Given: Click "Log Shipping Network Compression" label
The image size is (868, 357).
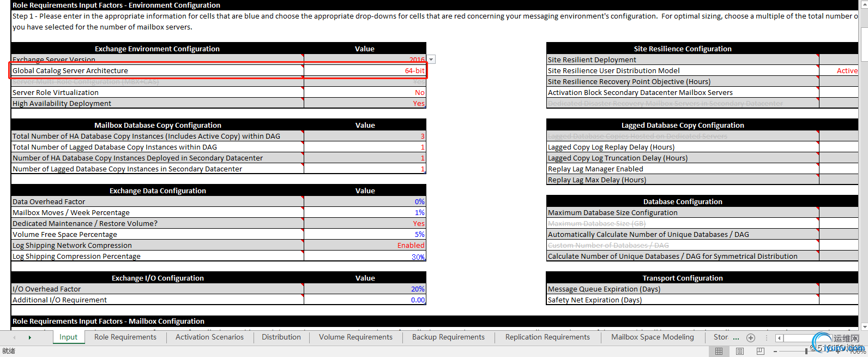Looking at the screenshot, I should (72, 245).
